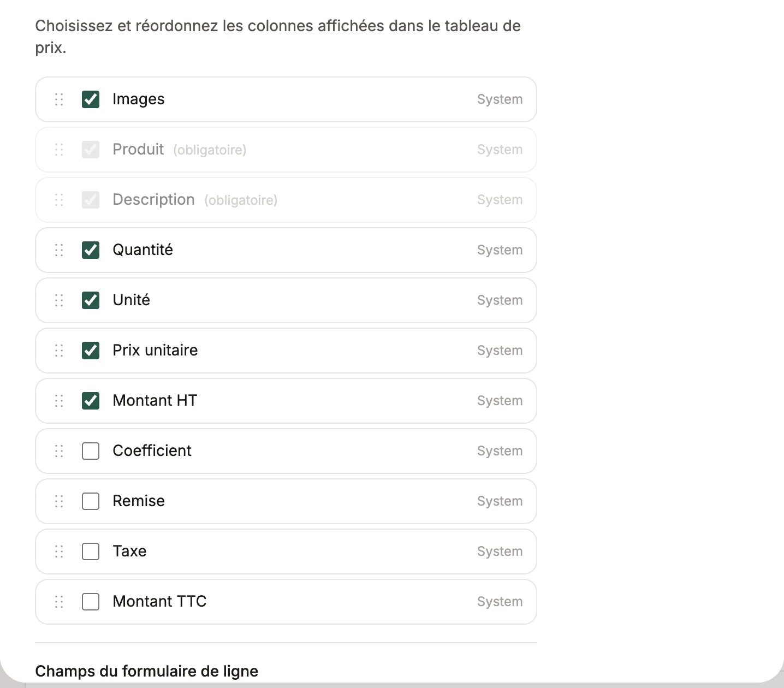Screen dimensions: 784x688
Task: Click the Description label text
Action: (154, 200)
